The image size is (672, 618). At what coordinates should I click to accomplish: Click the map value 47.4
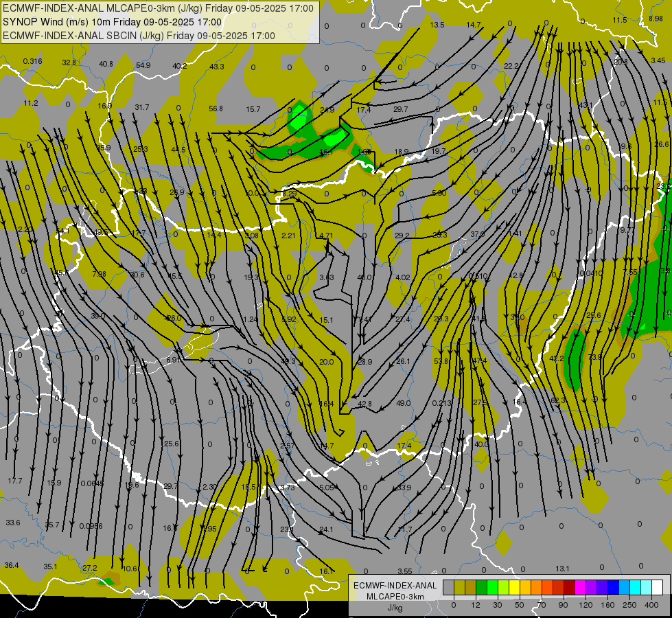(x=480, y=360)
